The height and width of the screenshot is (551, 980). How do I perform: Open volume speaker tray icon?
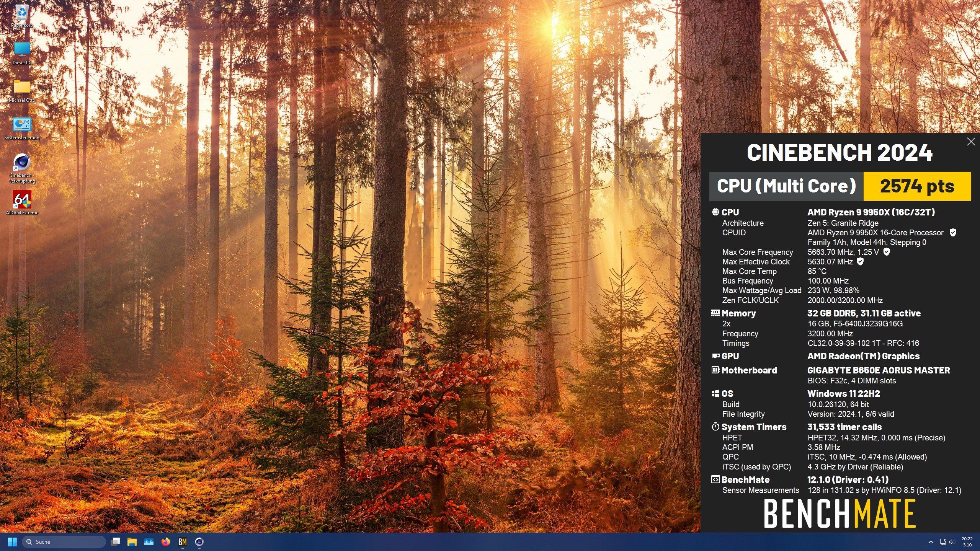point(952,542)
